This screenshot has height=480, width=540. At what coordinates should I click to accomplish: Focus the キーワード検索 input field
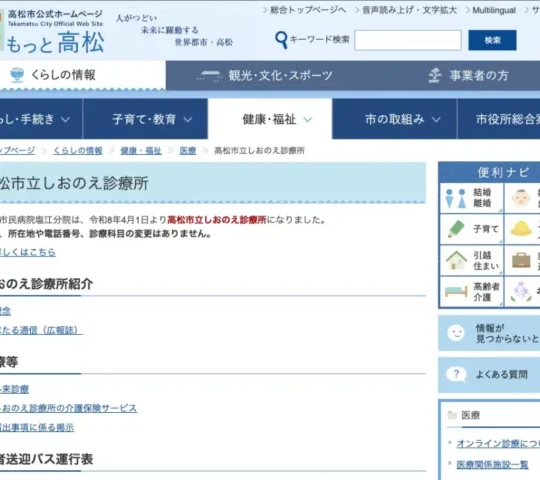tap(408, 40)
